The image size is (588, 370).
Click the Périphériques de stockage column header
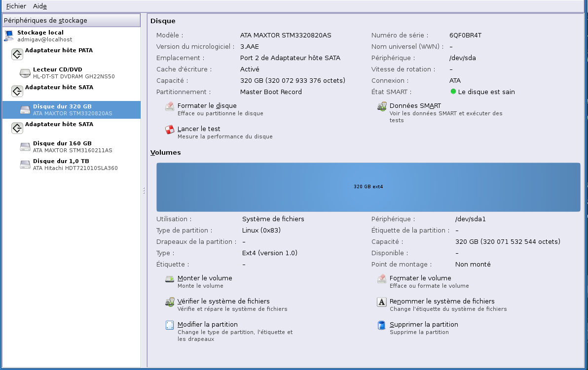click(71, 20)
